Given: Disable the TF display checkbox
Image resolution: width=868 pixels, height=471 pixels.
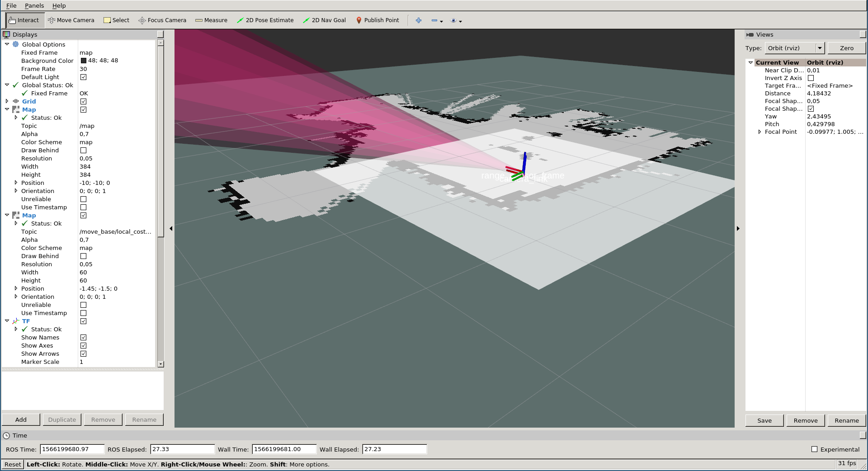Looking at the screenshot, I should click(x=83, y=321).
